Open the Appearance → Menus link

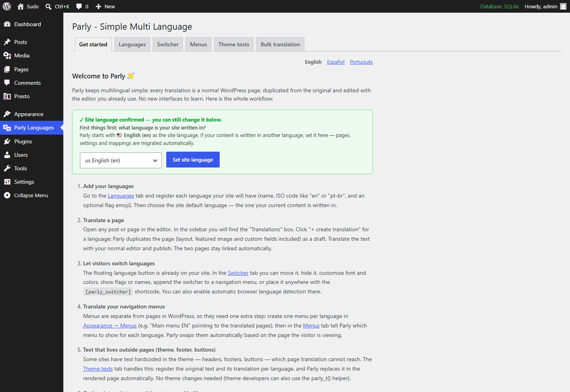pos(110,325)
